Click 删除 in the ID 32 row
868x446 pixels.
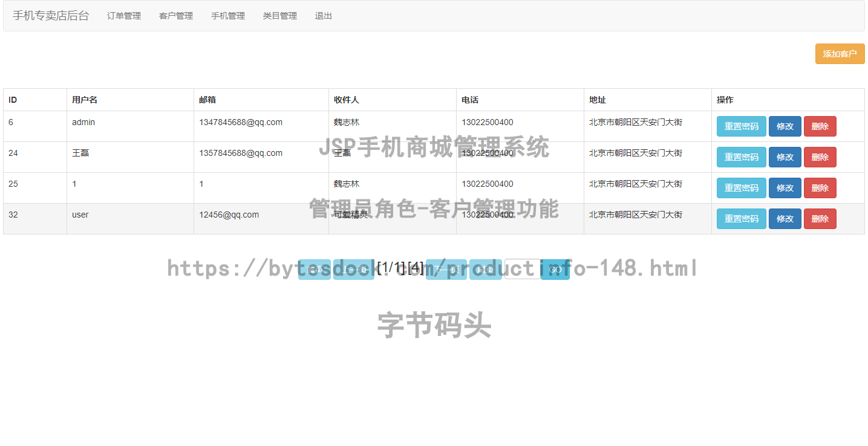click(x=820, y=219)
